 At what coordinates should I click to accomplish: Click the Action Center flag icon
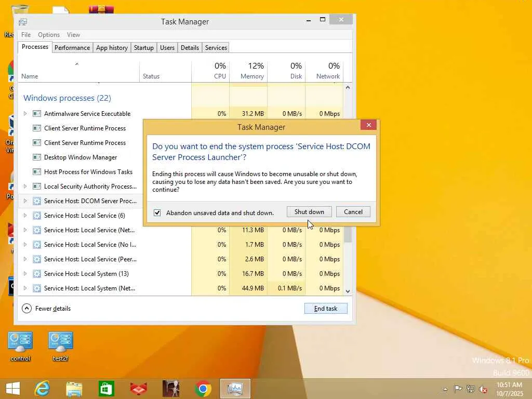458,389
